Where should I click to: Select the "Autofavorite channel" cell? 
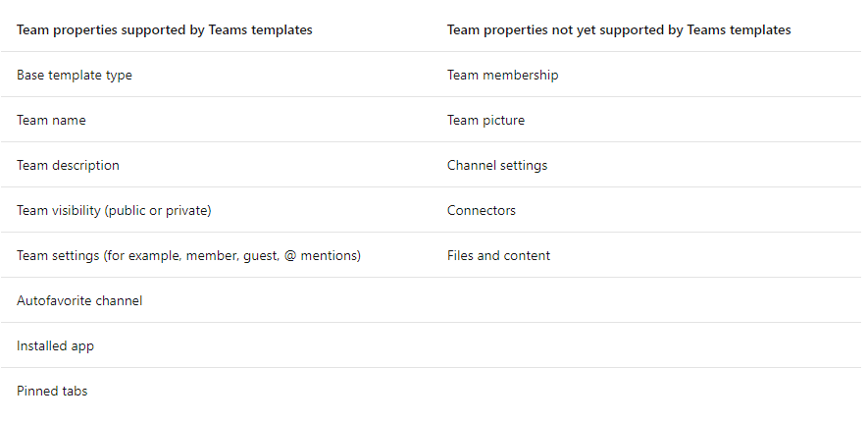click(x=79, y=301)
